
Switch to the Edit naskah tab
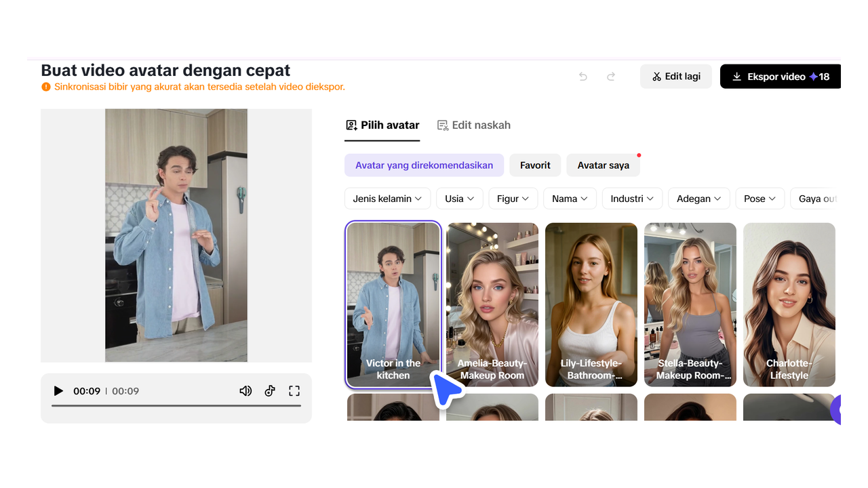click(473, 125)
